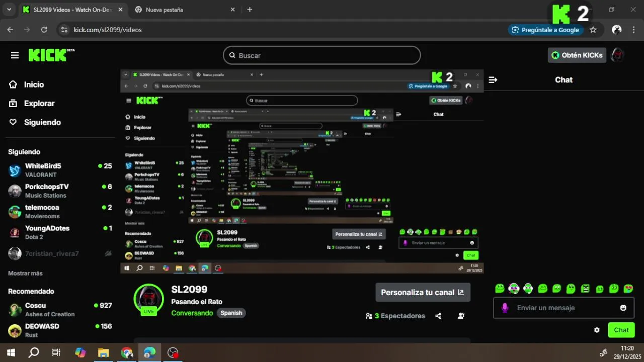Open recommended channel Coscu

click(60, 309)
